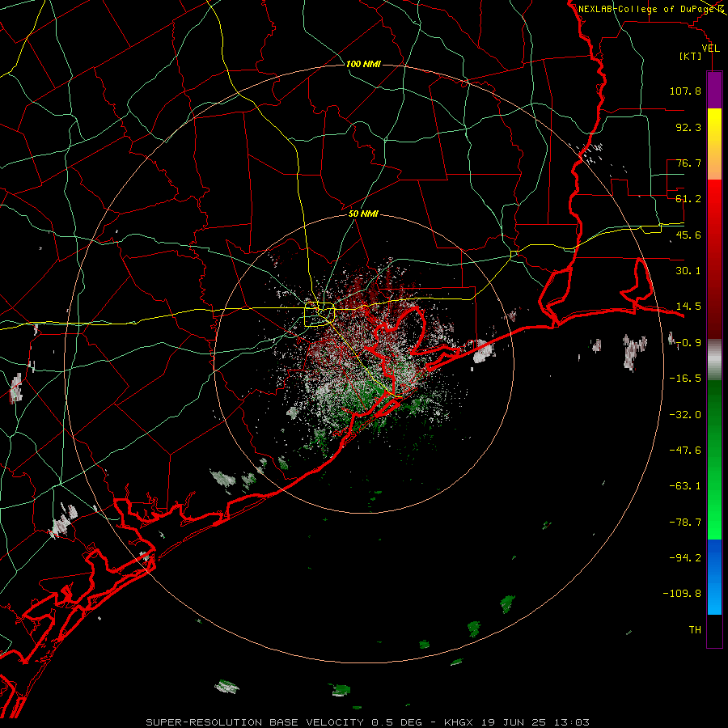The height and width of the screenshot is (728, 728).
Task: Click the -94.2 velocity scale value
Action: 685,557
